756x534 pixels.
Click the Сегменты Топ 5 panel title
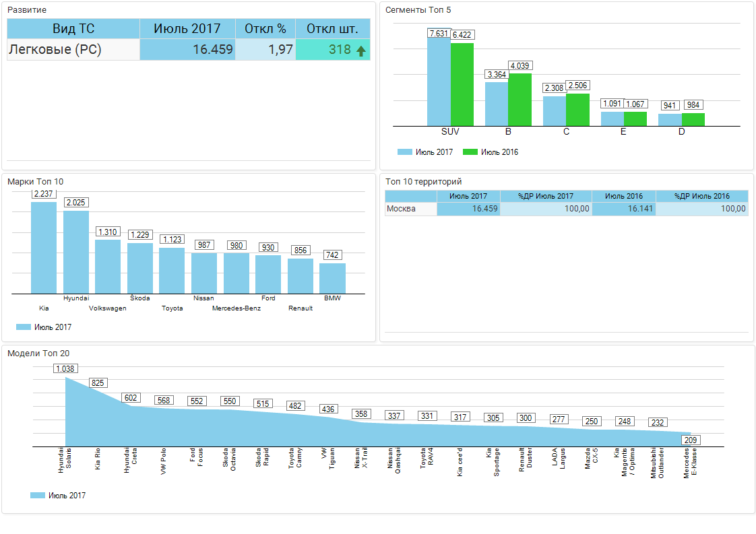(x=418, y=10)
